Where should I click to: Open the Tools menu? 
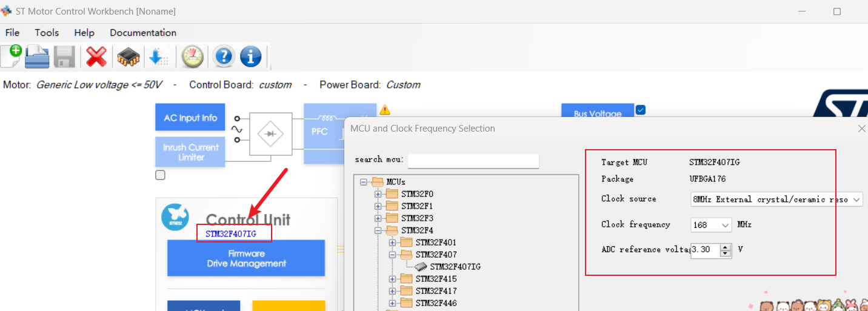[47, 33]
